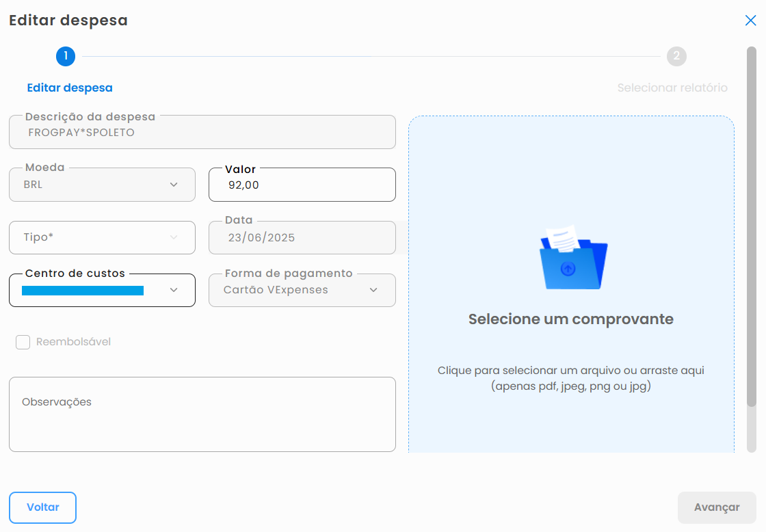Open the Moeda BRL dropdown
This screenshot has height=532, width=766.
point(102,185)
